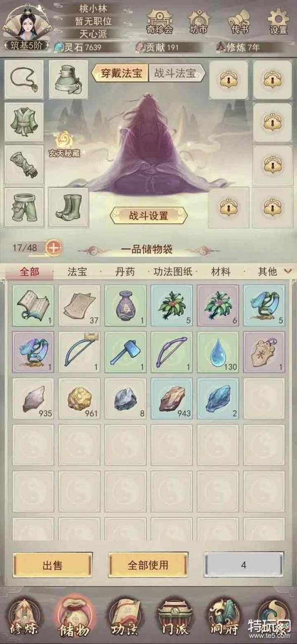Screen dimensions: 297x644
Task: Click the quantity field showing 4
Action: click(244, 564)
